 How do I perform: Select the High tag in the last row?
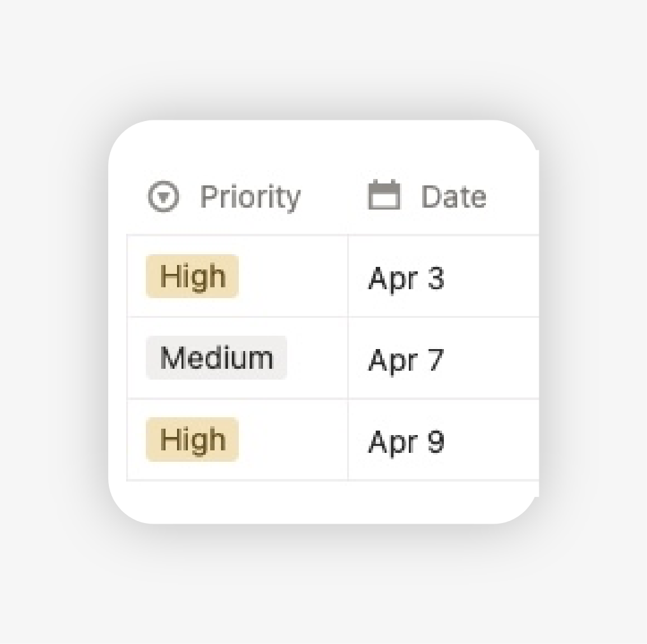tap(192, 439)
